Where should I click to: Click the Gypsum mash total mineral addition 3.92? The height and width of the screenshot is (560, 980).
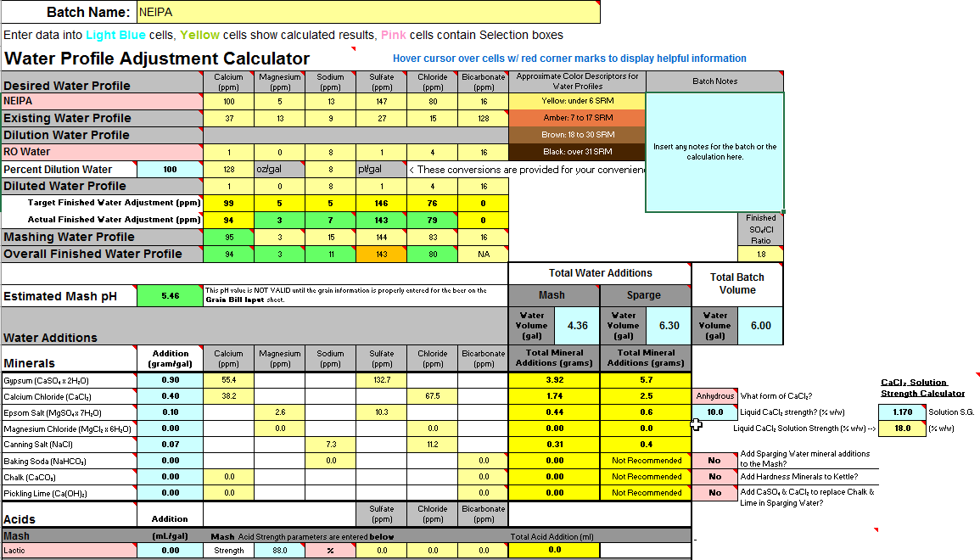(x=554, y=380)
